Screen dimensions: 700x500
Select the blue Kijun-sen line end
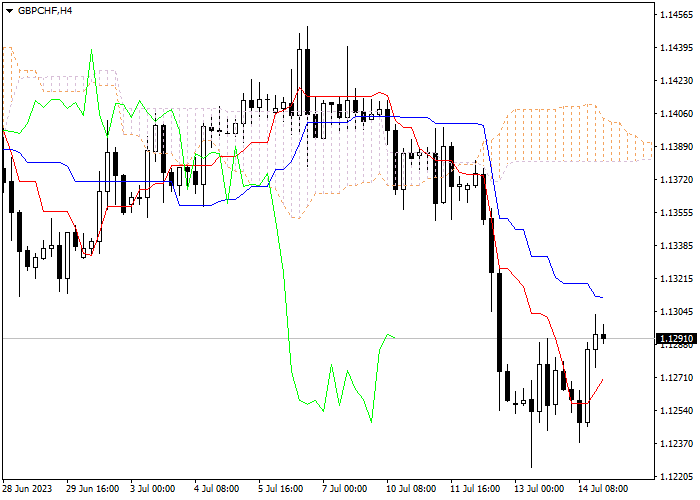click(x=601, y=297)
